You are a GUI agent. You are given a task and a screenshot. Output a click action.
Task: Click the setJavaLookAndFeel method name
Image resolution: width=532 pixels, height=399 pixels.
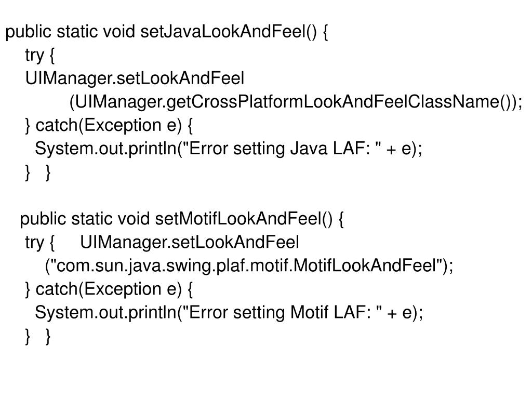tap(229, 33)
